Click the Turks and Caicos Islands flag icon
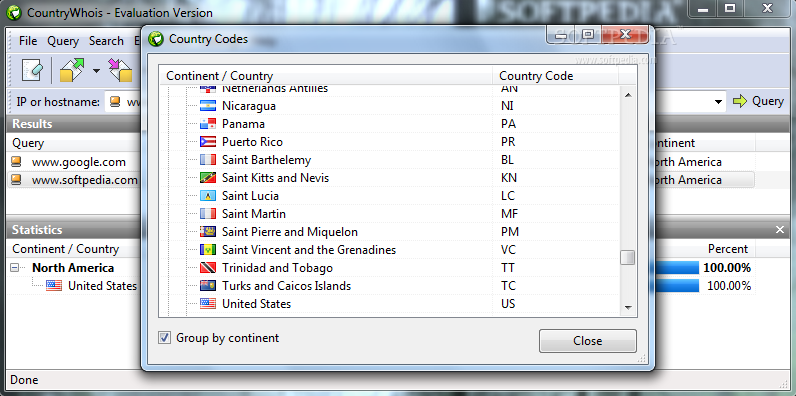 (x=208, y=286)
